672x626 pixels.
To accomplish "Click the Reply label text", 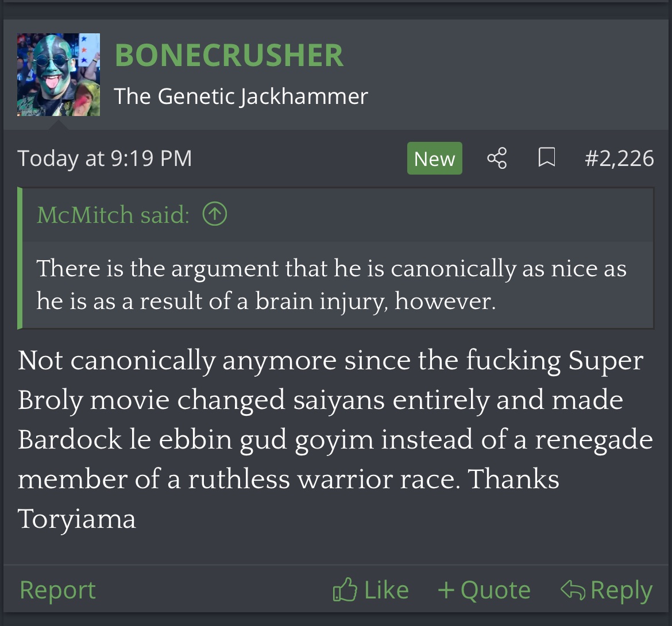I will click(621, 590).
